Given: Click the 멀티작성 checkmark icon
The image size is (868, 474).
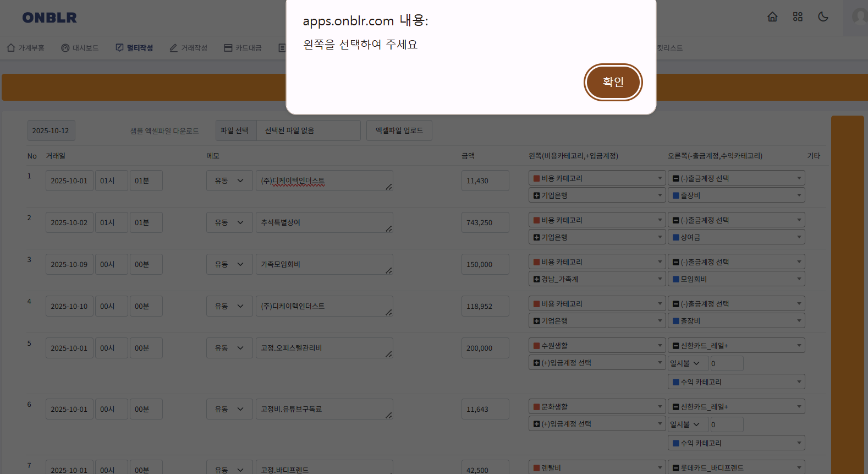Looking at the screenshot, I should pos(119,48).
